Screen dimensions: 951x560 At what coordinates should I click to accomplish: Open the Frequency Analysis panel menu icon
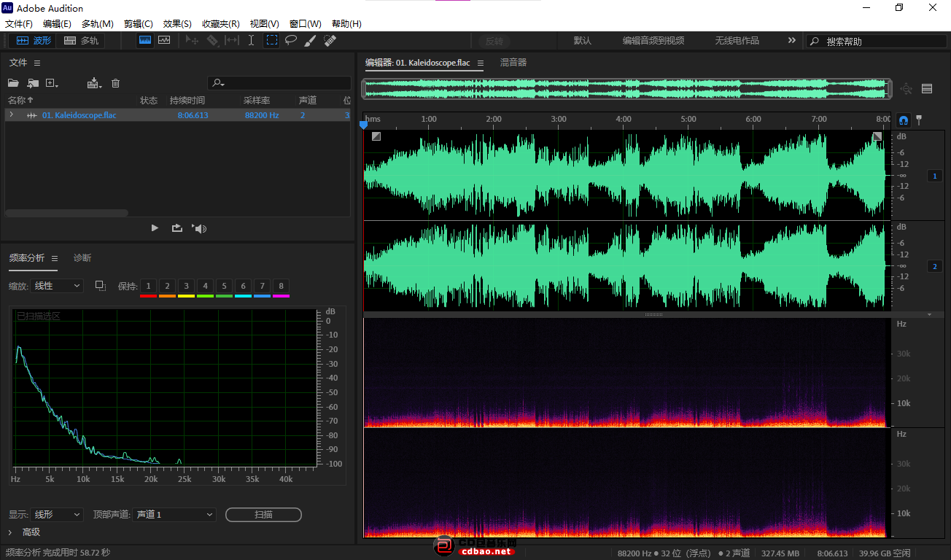[55, 258]
